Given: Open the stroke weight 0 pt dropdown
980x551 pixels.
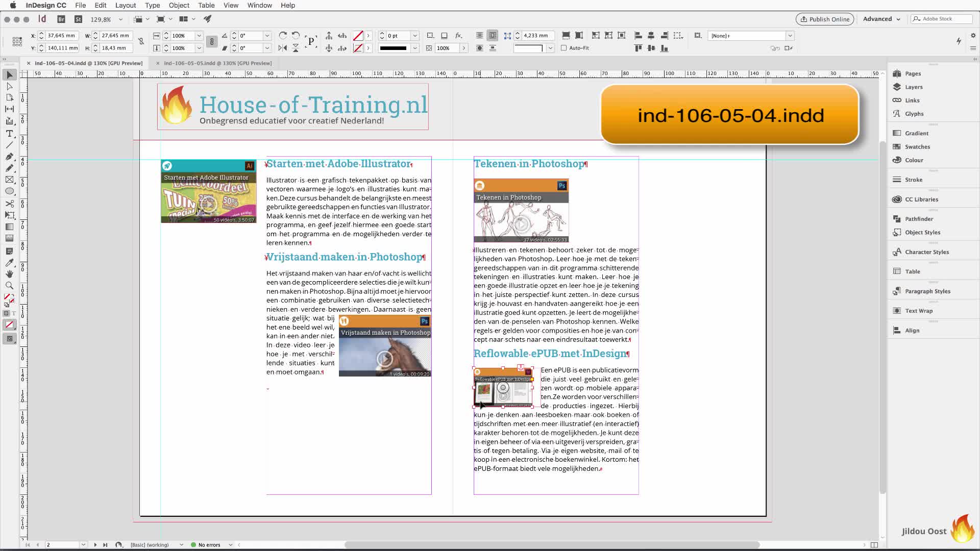Looking at the screenshot, I should tap(415, 36).
